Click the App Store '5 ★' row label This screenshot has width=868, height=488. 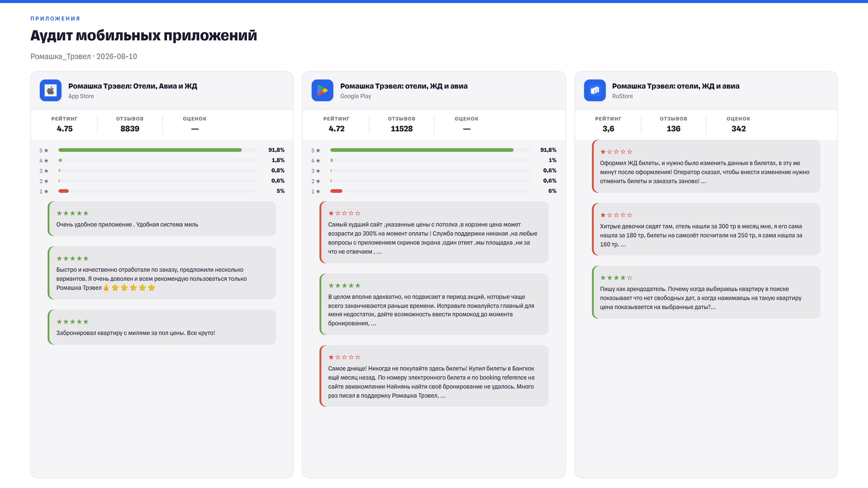(44, 150)
